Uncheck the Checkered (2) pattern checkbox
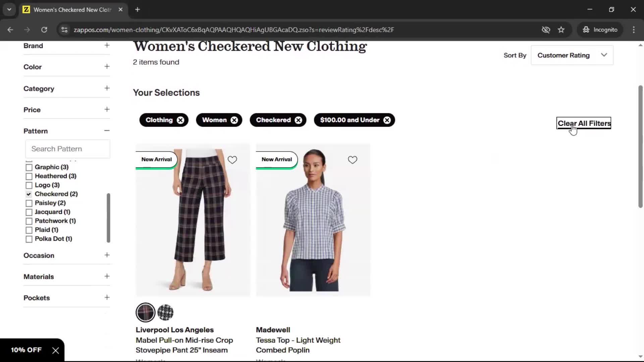Image resolution: width=644 pixels, height=362 pixels. tap(29, 194)
